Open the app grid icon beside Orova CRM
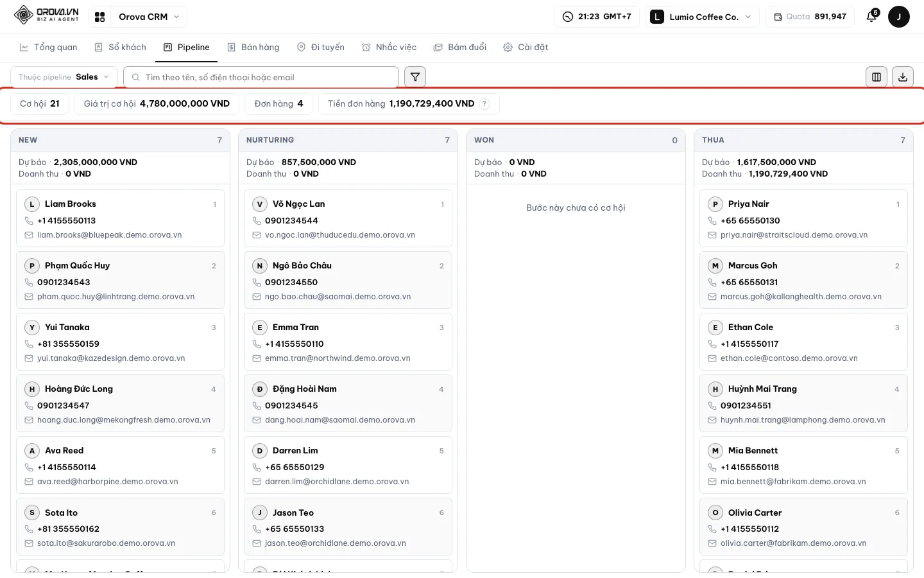The height and width of the screenshot is (578, 924). pyautogui.click(x=100, y=17)
